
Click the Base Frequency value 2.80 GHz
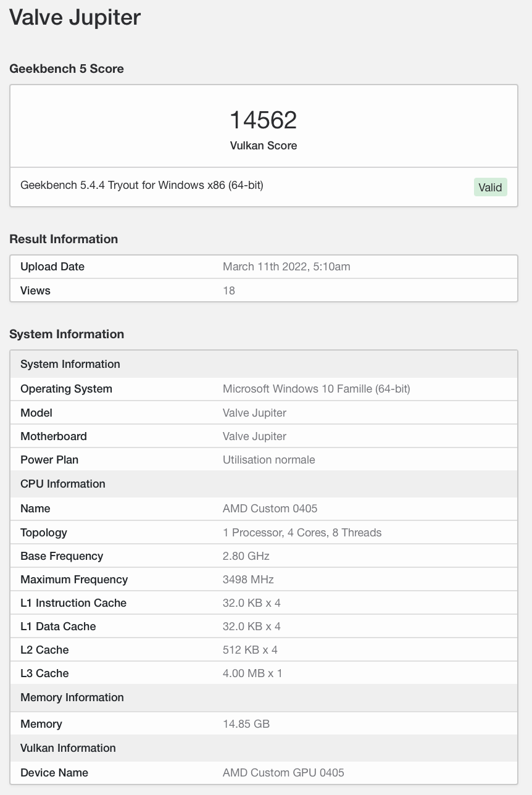pyautogui.click(x=246, y=556)
